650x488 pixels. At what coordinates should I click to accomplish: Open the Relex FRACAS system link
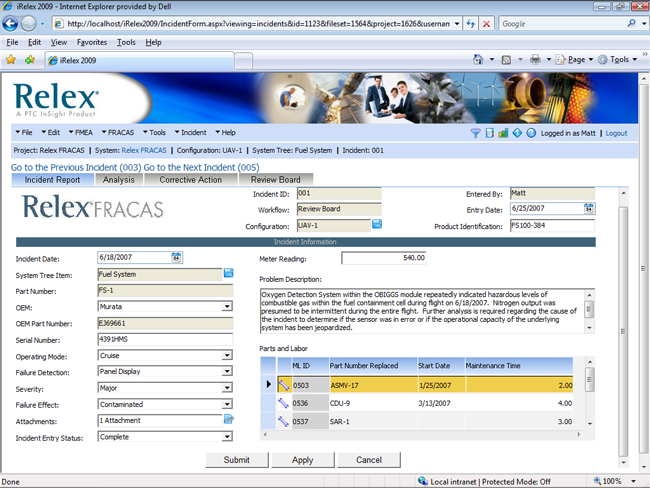point(144,150)
